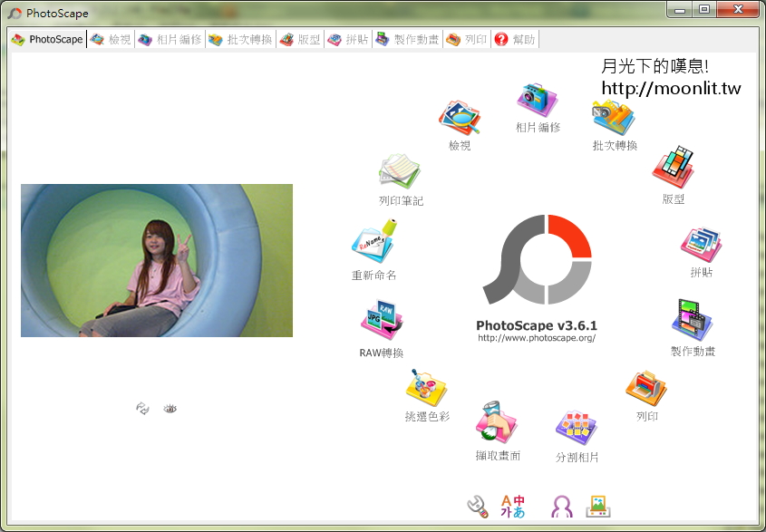Switch to the 版型 tab
Viewport: 766px width, 532px height.
(299, 40)
